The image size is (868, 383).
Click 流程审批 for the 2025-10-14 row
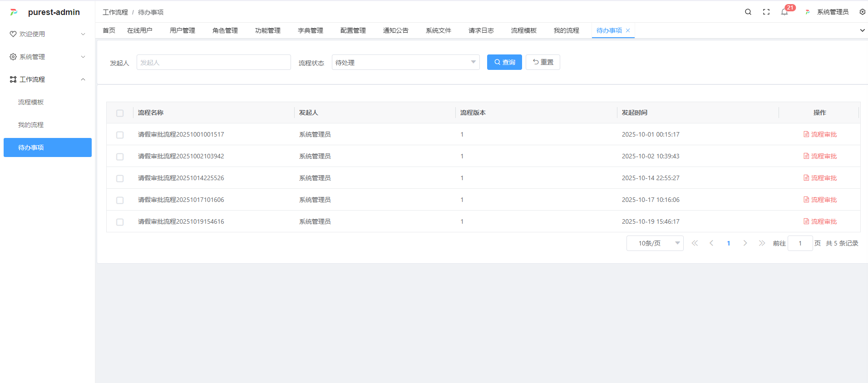[820, 178]
